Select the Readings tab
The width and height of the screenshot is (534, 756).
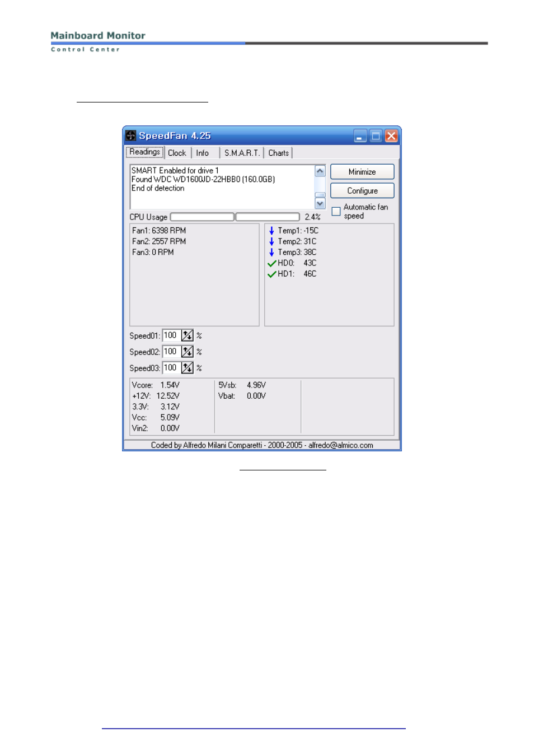[145, 152]
